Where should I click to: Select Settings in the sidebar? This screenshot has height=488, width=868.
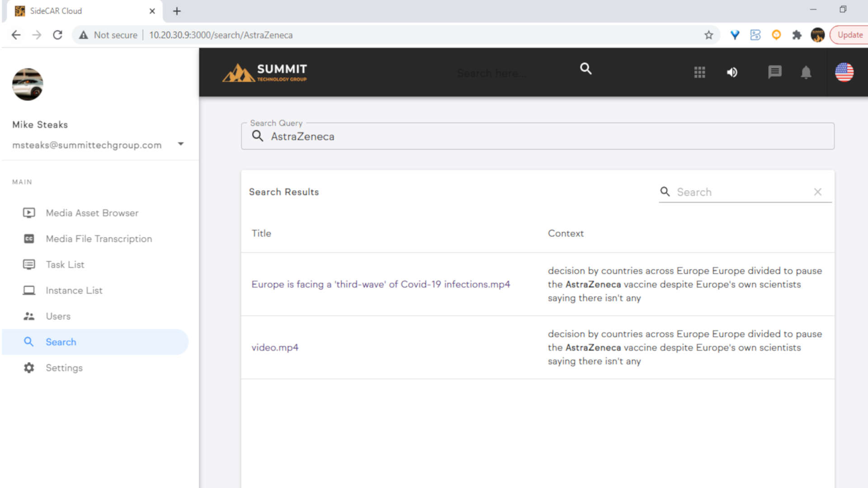coord(64,368)
